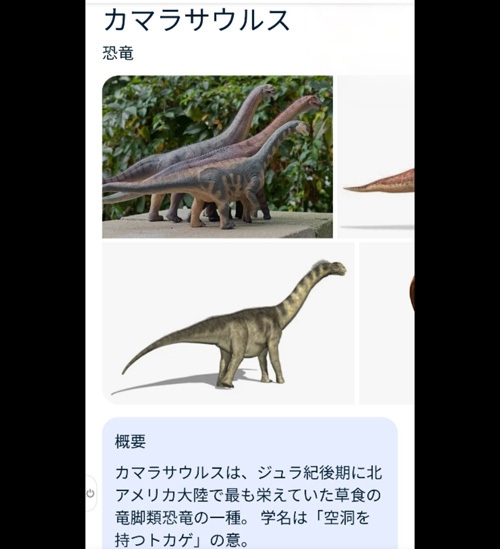Open the cropped image beside the 3D render
The image size is (500, 549).
[x=387, y=323]
